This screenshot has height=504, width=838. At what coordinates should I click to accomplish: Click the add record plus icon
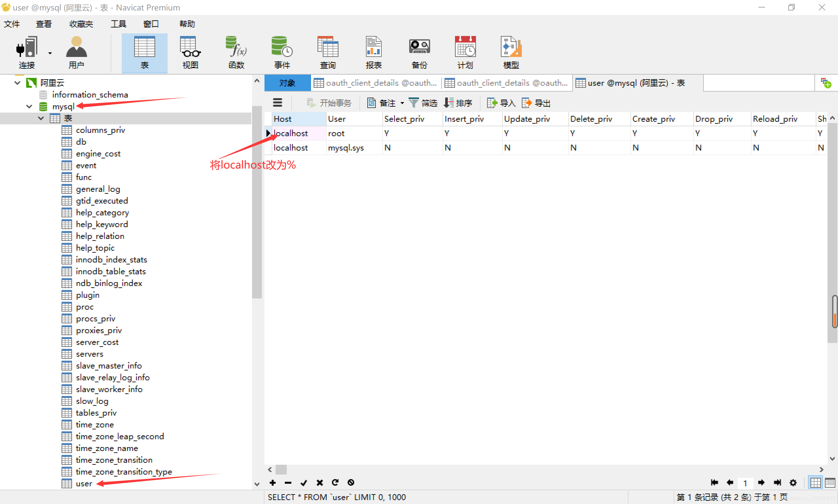tap(272, 483)
